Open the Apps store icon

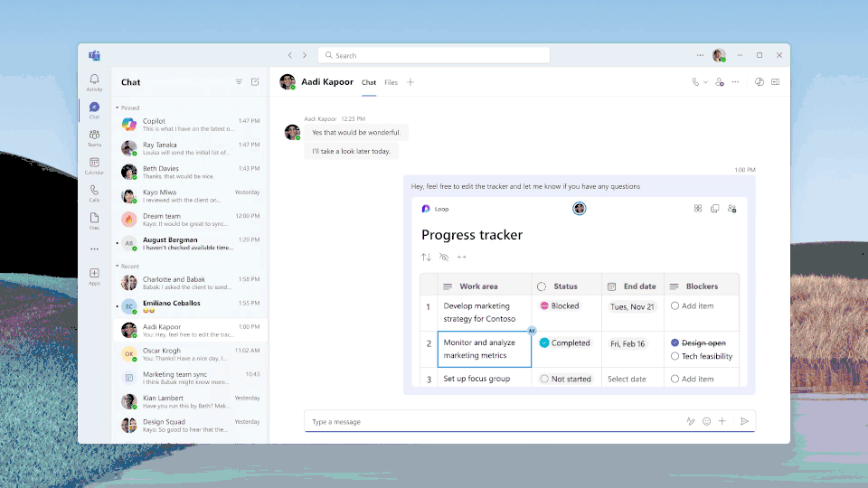click(94, 277)
